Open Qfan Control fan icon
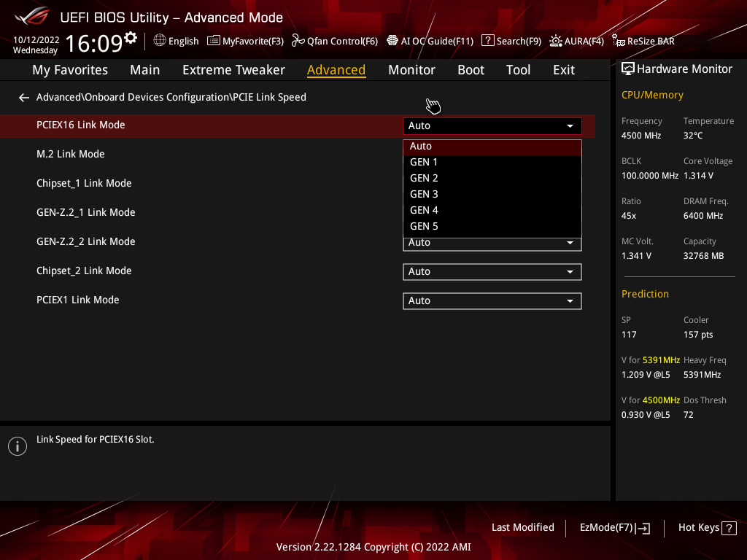The height and width of the screenshot is (560, 747). coord(298,41)
